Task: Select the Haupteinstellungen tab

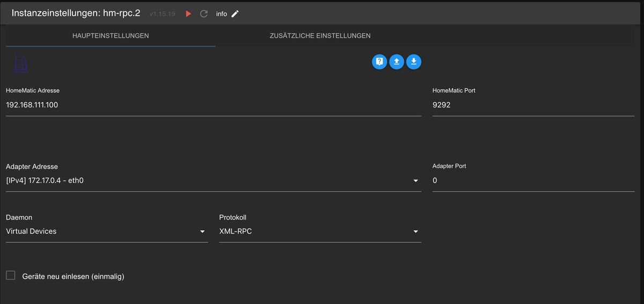Action: pyautogui.click(x=111, y=36)
